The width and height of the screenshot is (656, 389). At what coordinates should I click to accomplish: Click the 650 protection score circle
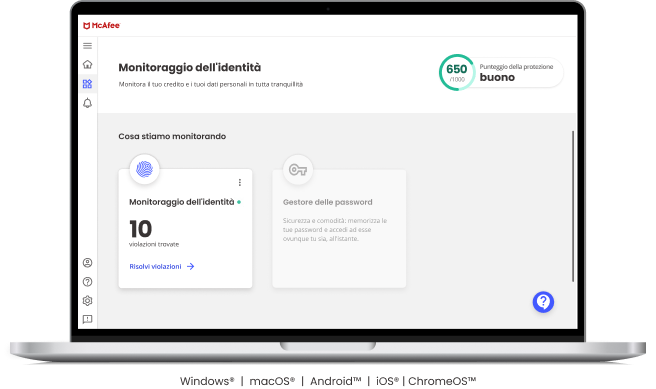click(457, 72)
